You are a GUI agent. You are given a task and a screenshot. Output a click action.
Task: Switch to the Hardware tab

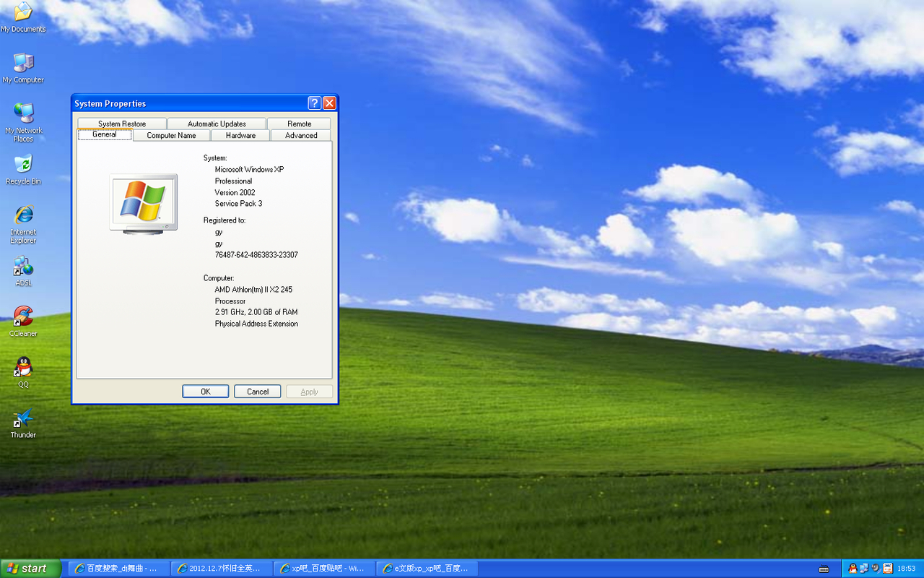pyautogui.click(x=240, y=135)
